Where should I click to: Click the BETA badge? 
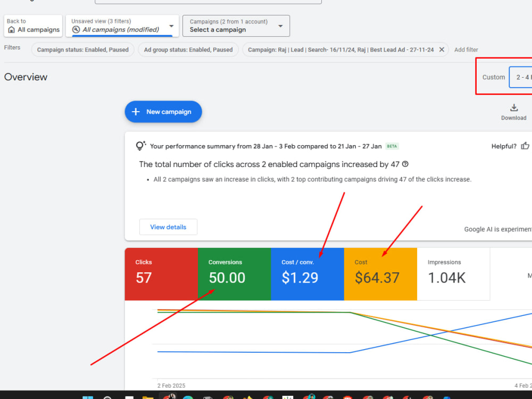pyautogui.click(x=392, y=146)
